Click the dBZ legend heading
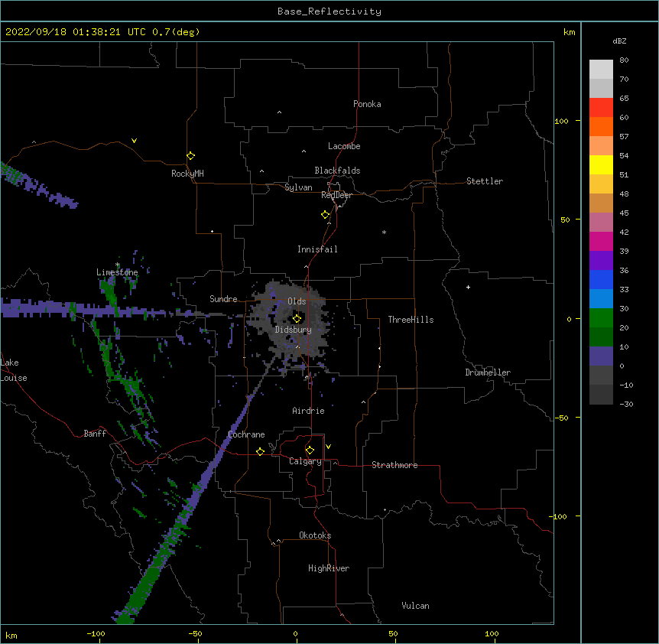Viewport: 659px width, 644px height. click(x=619, y=41)
